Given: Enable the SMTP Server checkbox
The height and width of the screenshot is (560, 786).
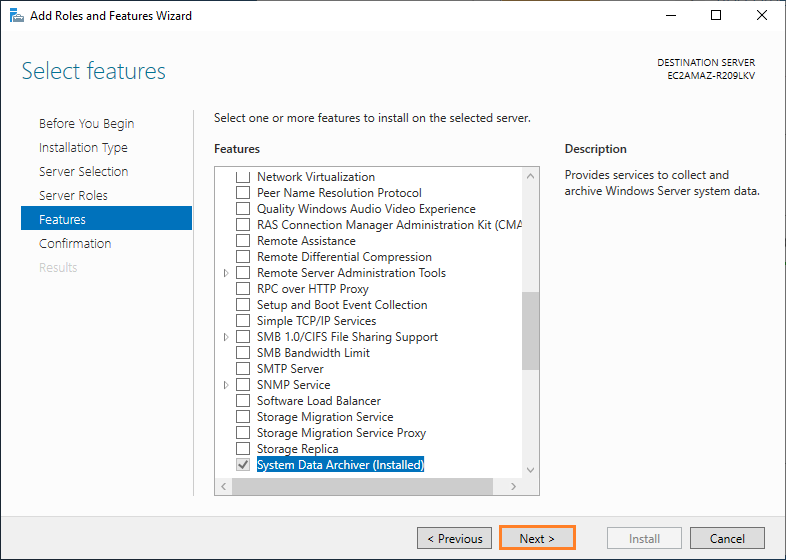Looking at the screenshot, I should tap(243, 369).
